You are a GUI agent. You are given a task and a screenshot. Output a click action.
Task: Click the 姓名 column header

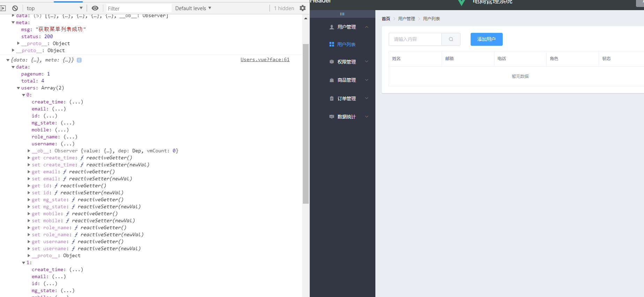(x=397, y=59)
